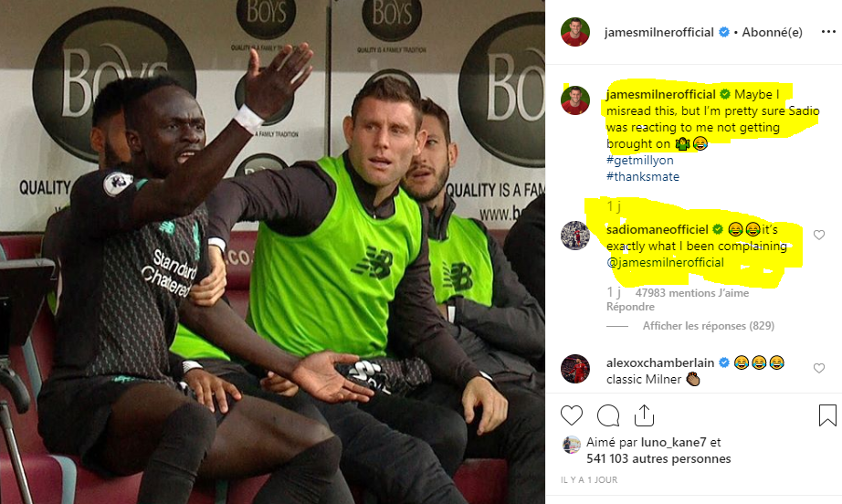Screen dimensions: 842x504
Task: Open the #thanksmate hashtag link
Action: 643,176
